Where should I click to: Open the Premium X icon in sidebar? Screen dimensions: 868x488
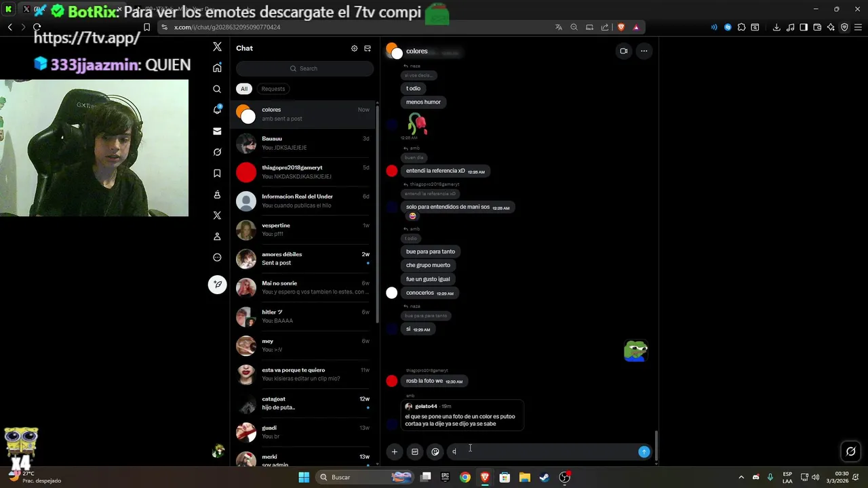(217, 216)
